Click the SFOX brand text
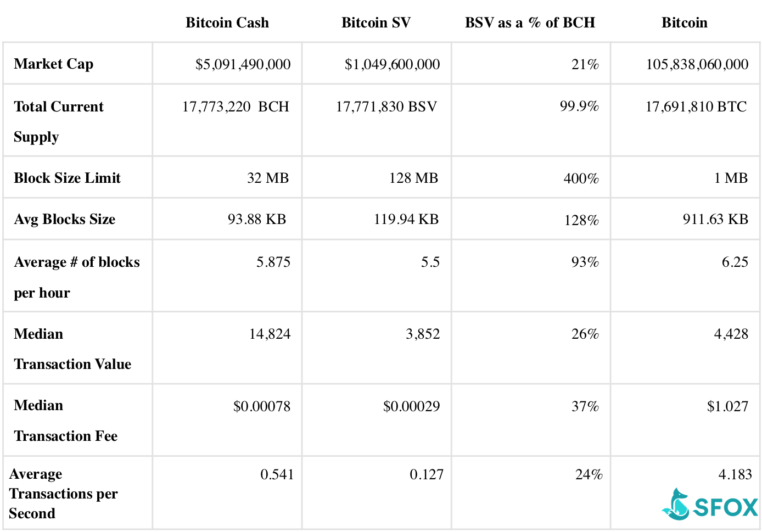 [726, 507]
